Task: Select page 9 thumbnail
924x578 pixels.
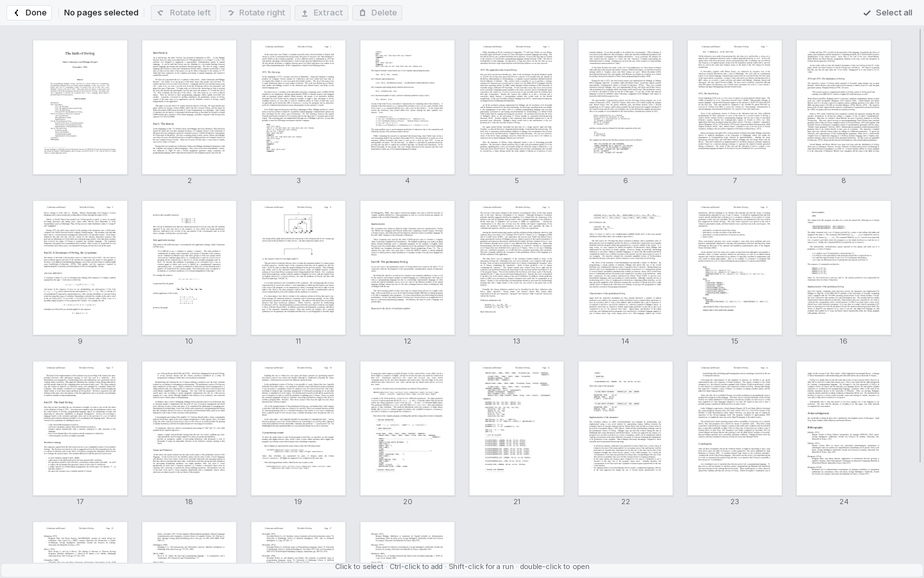Action: pos(80,268)
